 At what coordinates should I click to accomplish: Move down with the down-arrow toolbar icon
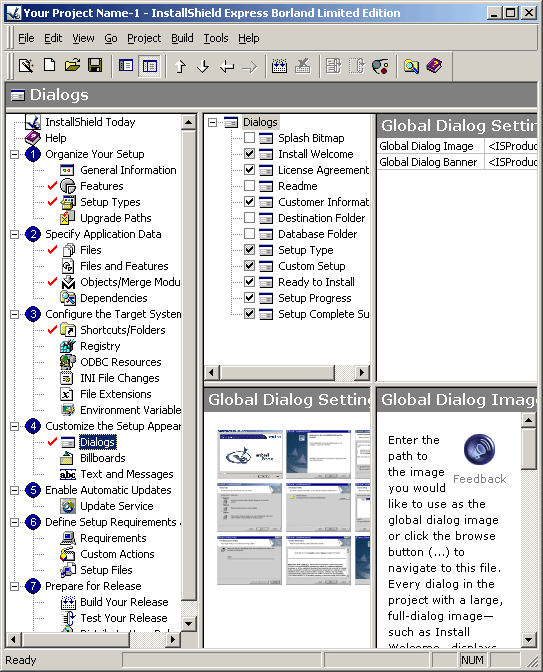(x=203, y=66)
